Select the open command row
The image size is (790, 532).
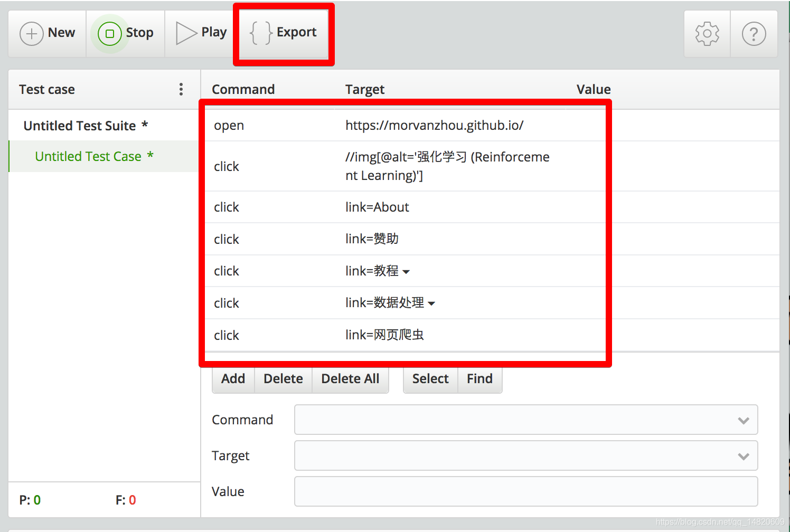pyautogui.click(x=491, y=126)
